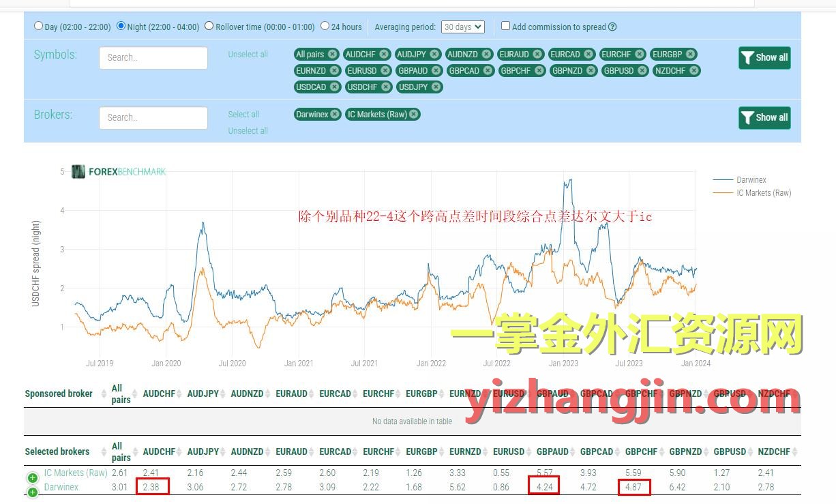Remove the GBPCAD symbol tag
Screen dimensions: 836x504
[488, 71]
